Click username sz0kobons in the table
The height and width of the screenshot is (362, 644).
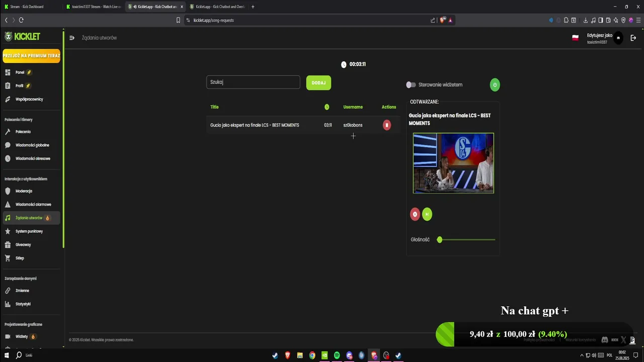click(353, 125)
